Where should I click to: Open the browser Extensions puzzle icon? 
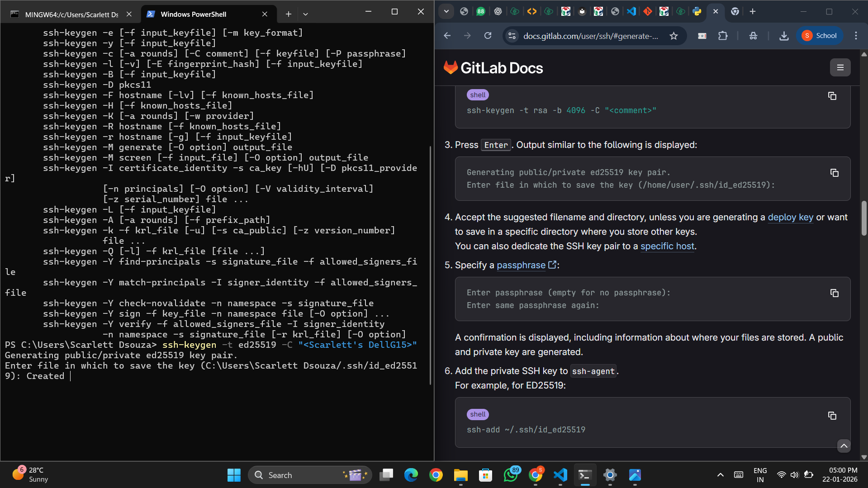click(x=723, y=36)
